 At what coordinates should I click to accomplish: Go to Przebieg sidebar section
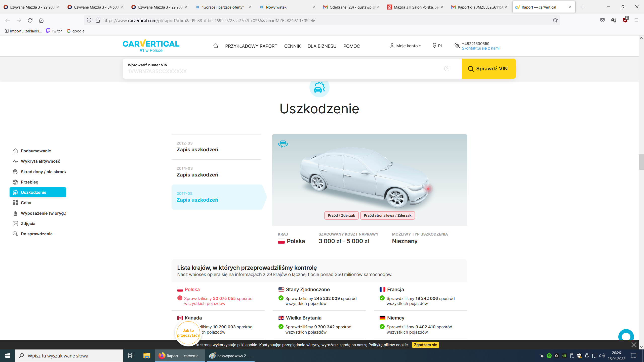click(x=29, y=182)
